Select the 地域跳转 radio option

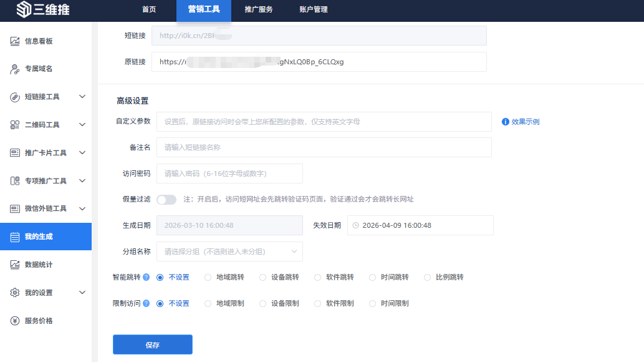point(208,277)
